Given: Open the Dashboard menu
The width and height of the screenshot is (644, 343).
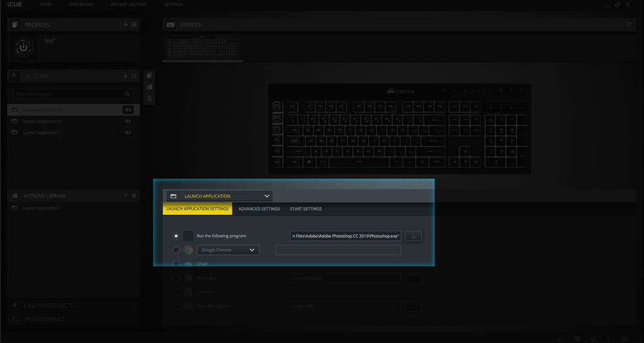Looking at the screenshot, I should point(81,5).
